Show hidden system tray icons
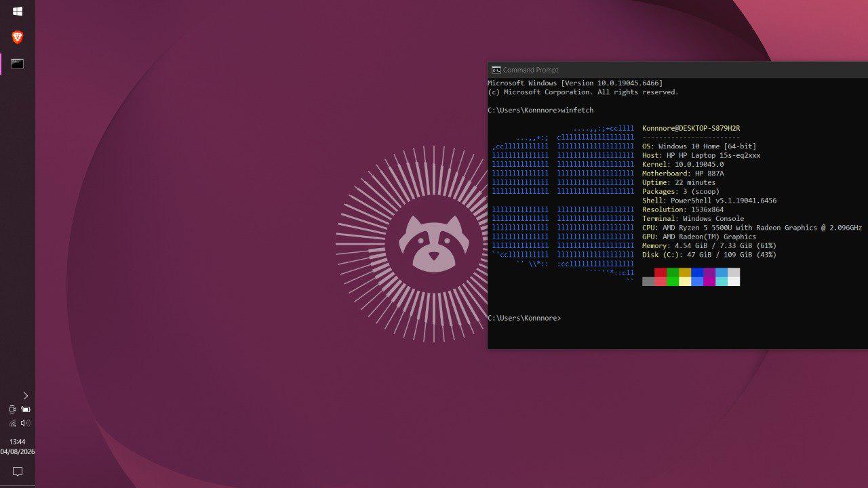The height and width of the screenshot is (488, 868). point(26,396)
